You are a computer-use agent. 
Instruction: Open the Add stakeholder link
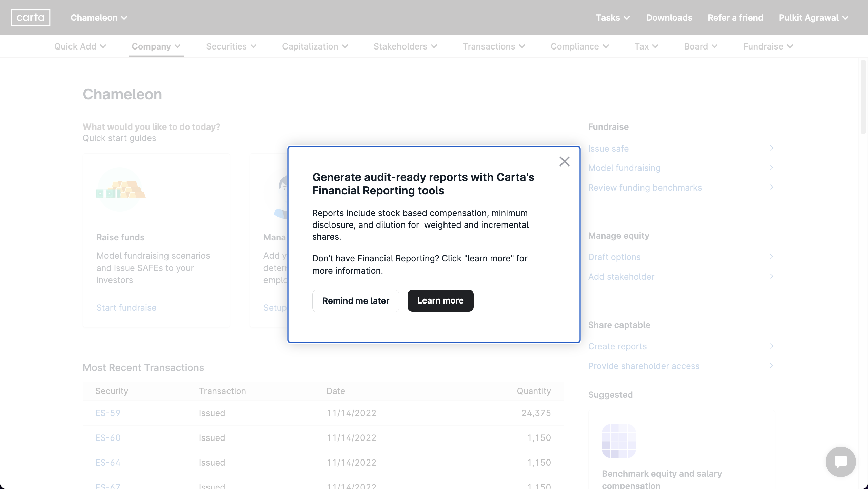[621, 277]
